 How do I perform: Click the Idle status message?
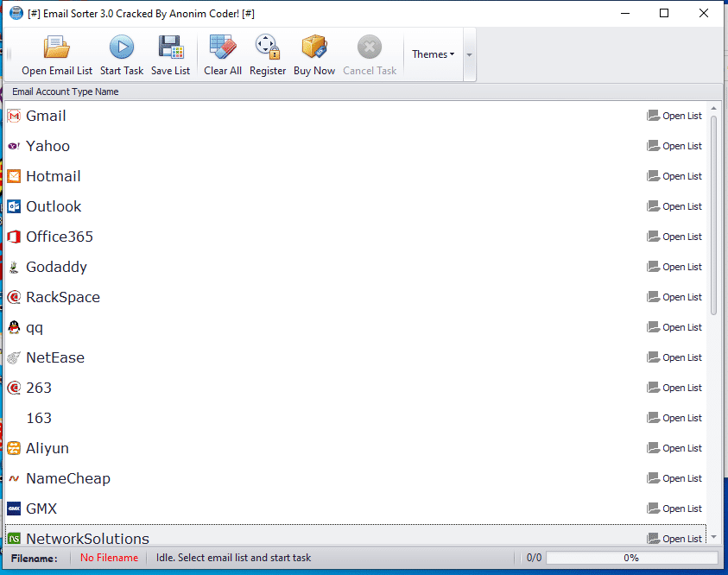point(233,558)
